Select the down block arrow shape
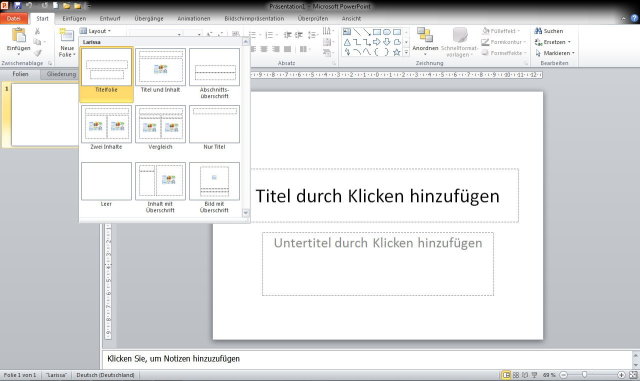 (x=387, y=42)
